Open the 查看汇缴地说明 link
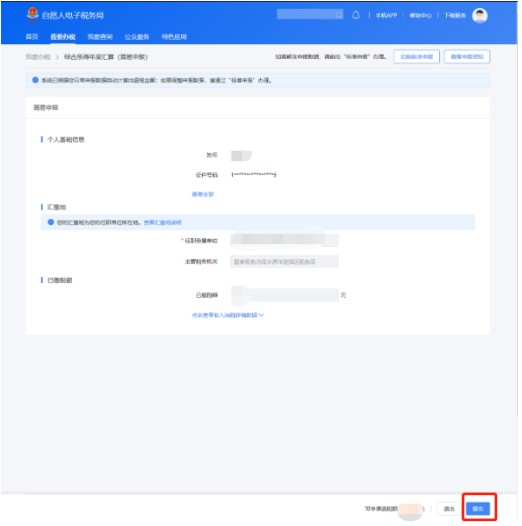The width and height of the screenshot is (522, 526). tap(163, 222)
